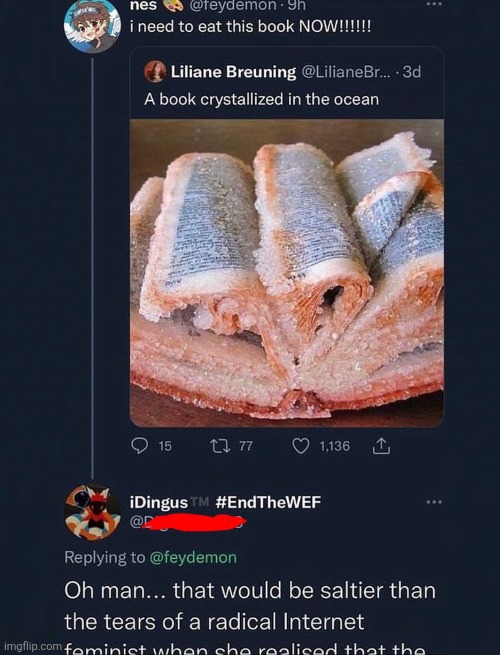Open Liliane Breuning's profile name
The image size is (500, 655).
pos(234,72)
